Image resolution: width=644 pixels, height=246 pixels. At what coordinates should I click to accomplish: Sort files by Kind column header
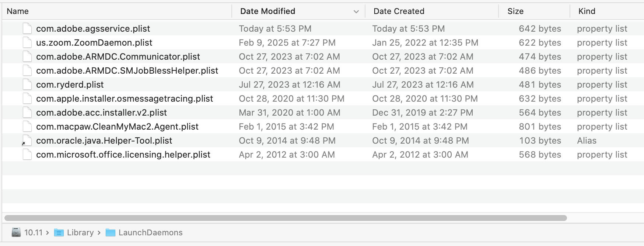tap(587, 11)
